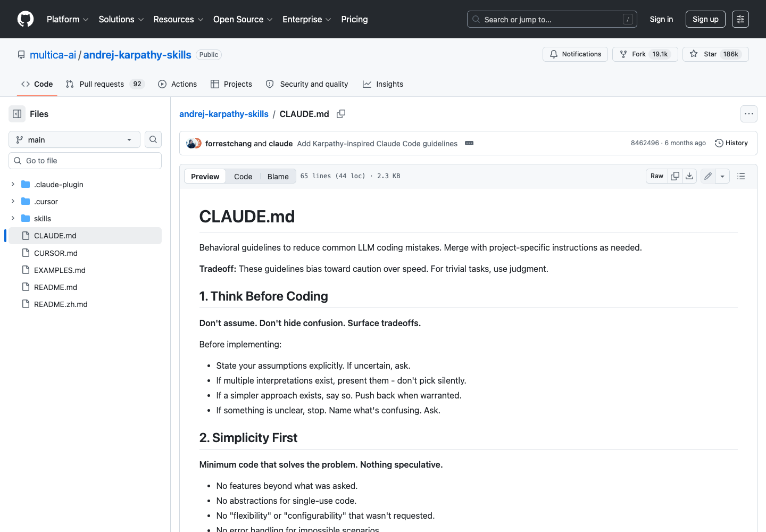
Task: Open the document outline icon
Action: [741, 176]
